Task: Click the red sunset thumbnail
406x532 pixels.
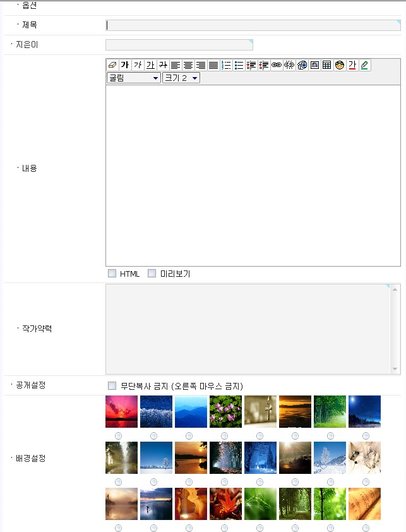Action: 121,411
